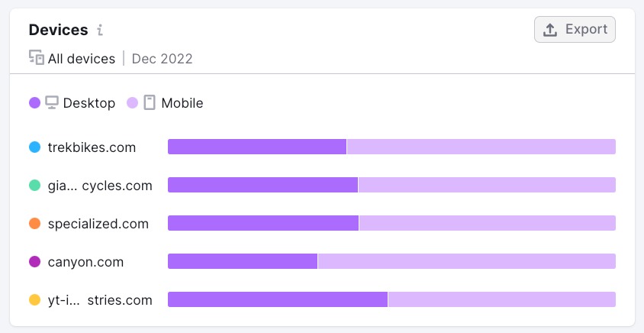Toggle the Desktop legend purple dot
The image size is (644, 333).
(x=34, y=103)
